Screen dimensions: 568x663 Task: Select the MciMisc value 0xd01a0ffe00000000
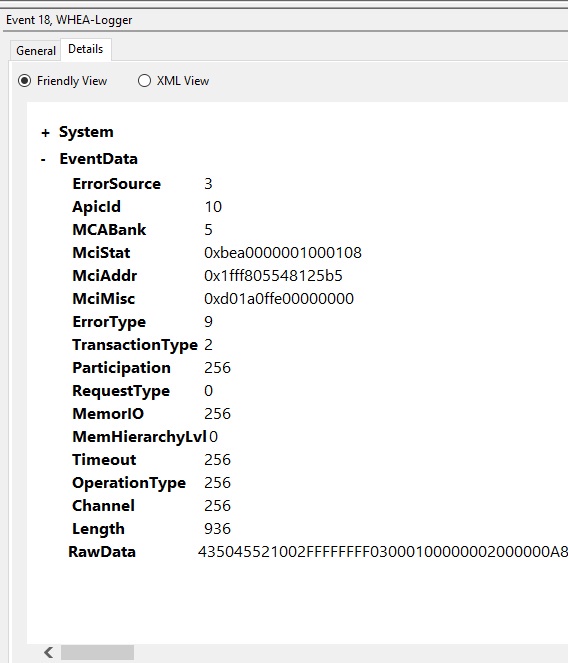click(279, 299)
